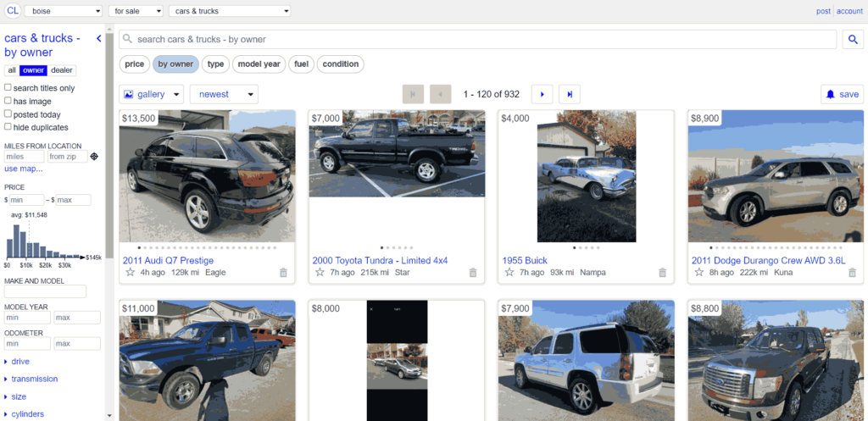Image resolution: width=868 pixels, height=421 pixels.
Task: Click the blue search magnifier button
Action: (x=853, y=39)
